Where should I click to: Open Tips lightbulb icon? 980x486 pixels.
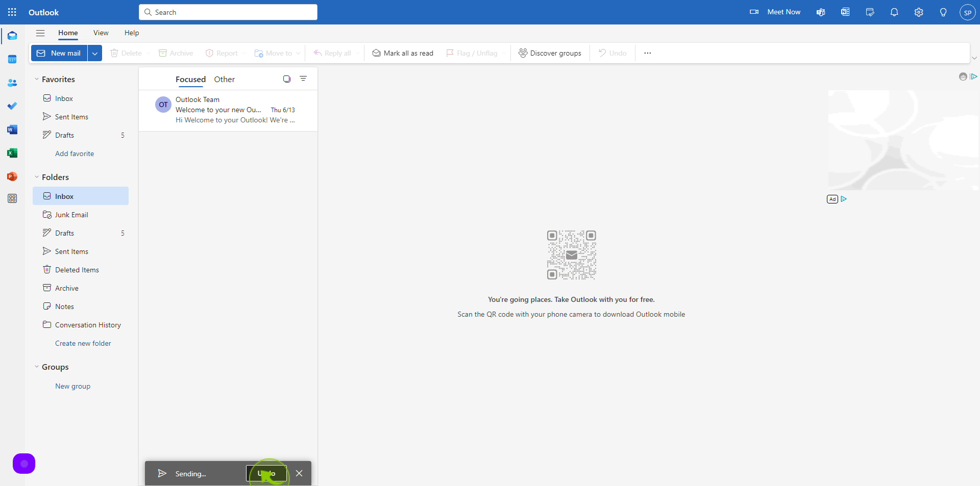tap(943, 12)
